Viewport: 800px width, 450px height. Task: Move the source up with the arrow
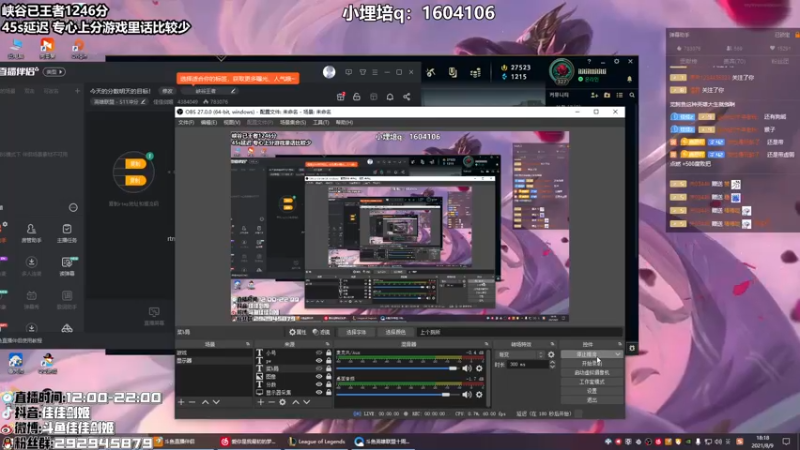click(295, 402)
